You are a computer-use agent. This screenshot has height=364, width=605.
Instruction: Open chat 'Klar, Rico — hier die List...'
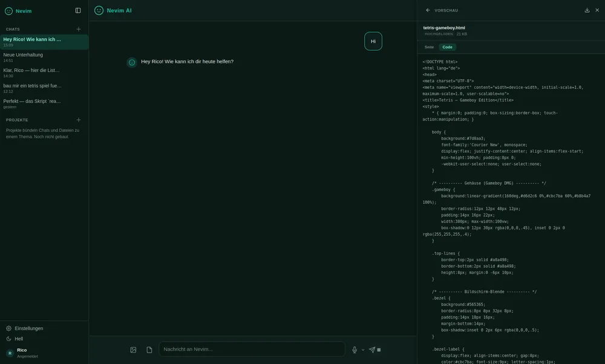pos(44,73)
